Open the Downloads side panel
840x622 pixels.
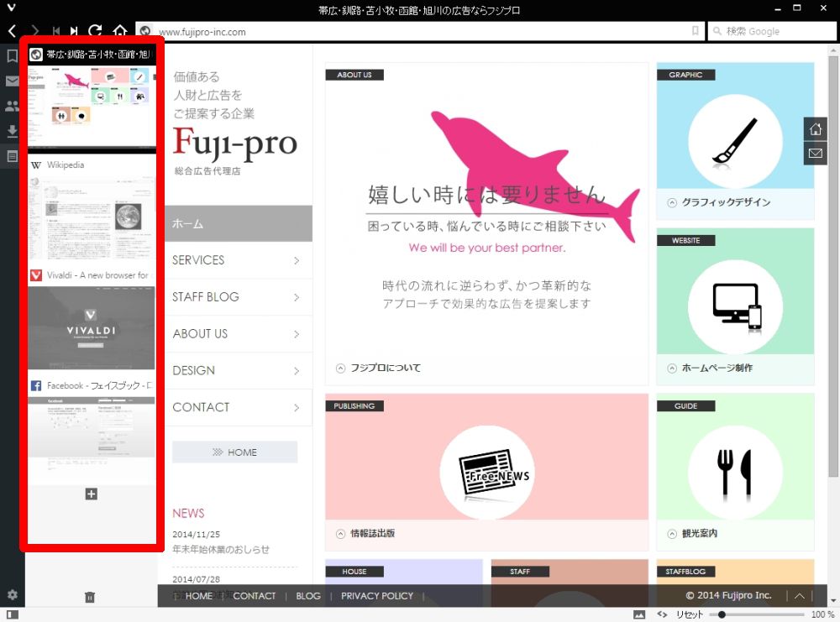[12, 131]
